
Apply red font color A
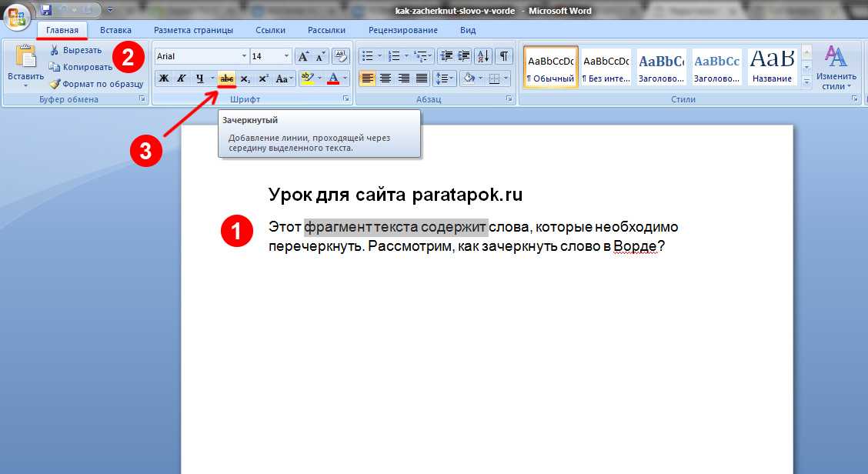[333, 78]
